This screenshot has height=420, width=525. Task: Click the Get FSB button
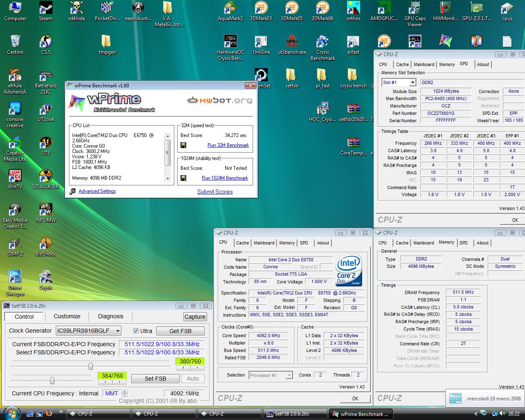click(x=180, y=331)
